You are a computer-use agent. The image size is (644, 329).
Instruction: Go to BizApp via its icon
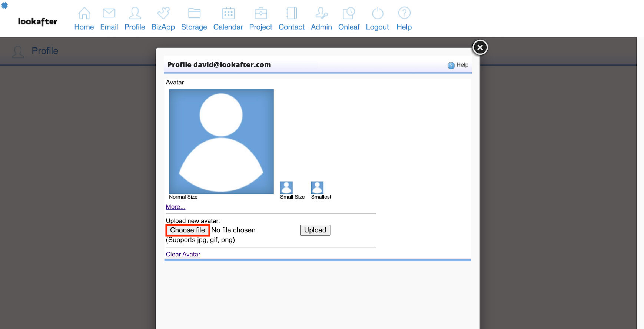(x=163, y=13)
